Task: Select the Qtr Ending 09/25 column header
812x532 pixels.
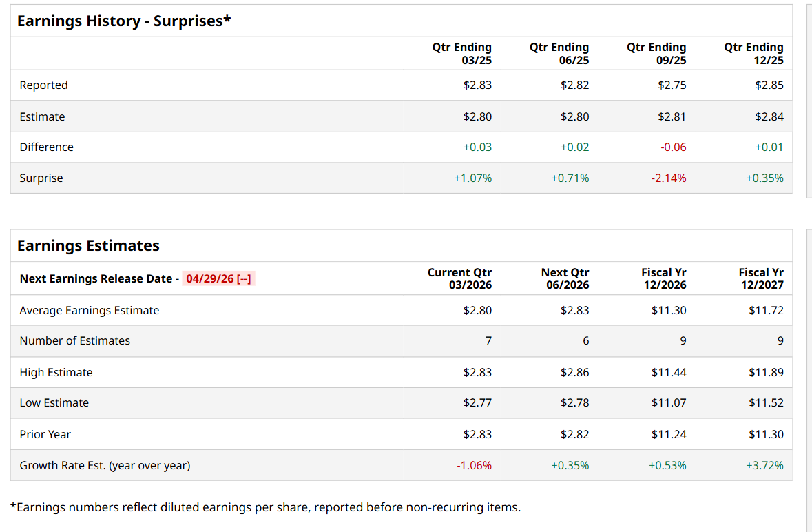Action: pos(656,54)
